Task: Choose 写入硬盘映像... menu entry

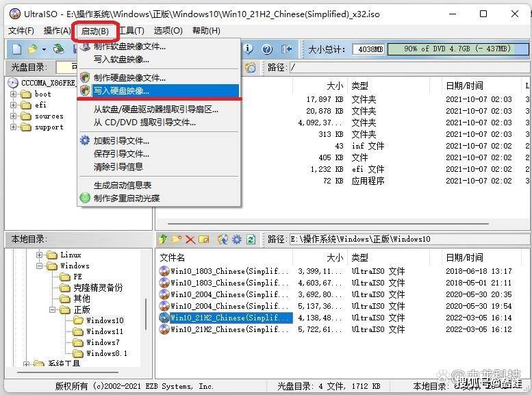Action: click(x=159, y=90)
